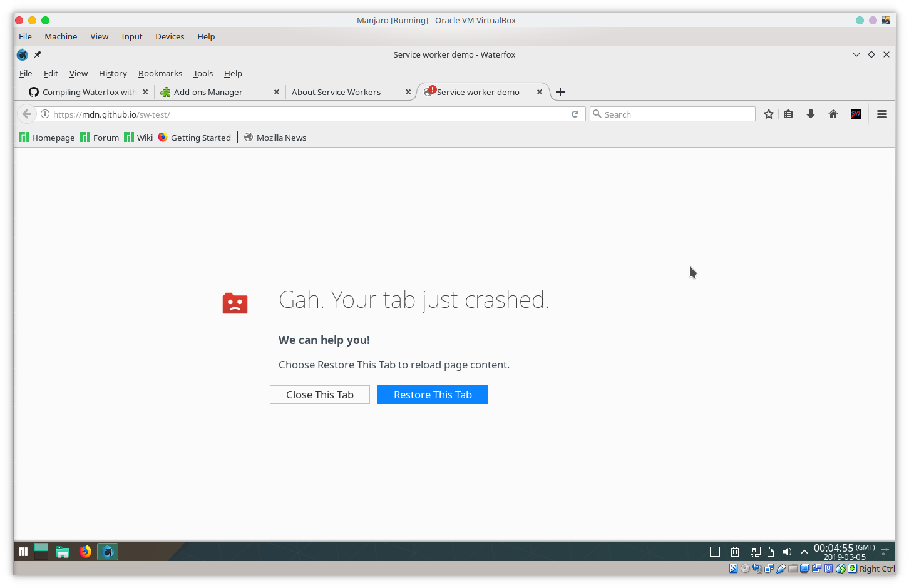This screenshot has height=588, width=909.
Task: Open the Waterfox Edit menu
Action: tap(51, 73)
